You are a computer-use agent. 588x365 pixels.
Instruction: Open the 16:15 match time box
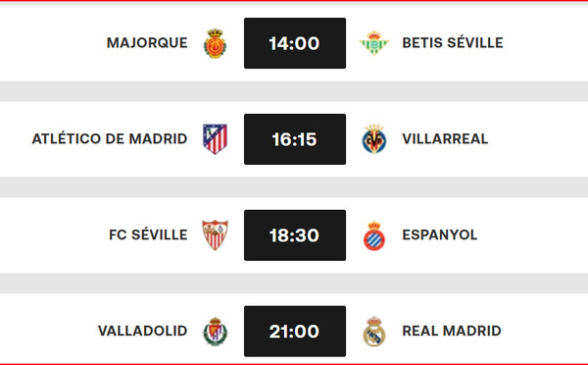[x=295, y=139]
